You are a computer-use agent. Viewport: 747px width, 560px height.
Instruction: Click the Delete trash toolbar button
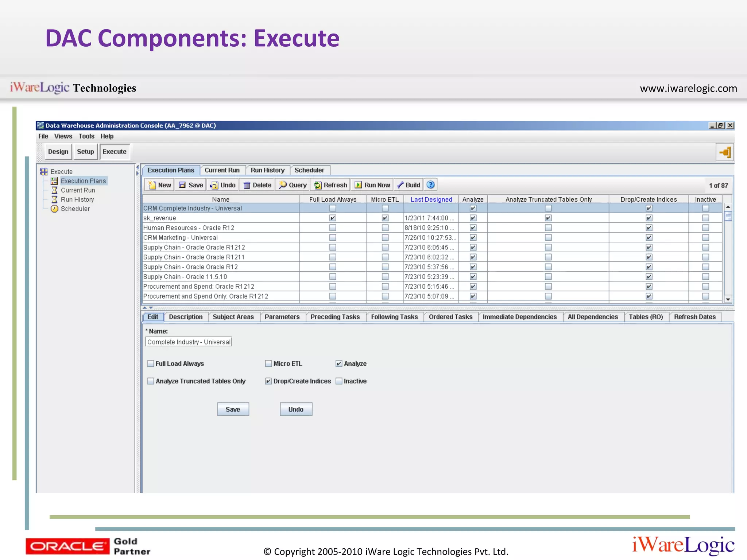[257, 185]
